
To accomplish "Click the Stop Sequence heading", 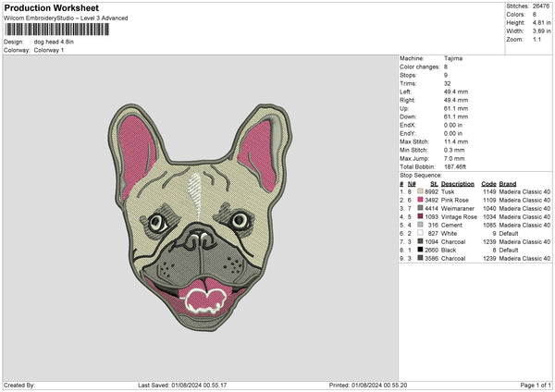I will 420,173.
